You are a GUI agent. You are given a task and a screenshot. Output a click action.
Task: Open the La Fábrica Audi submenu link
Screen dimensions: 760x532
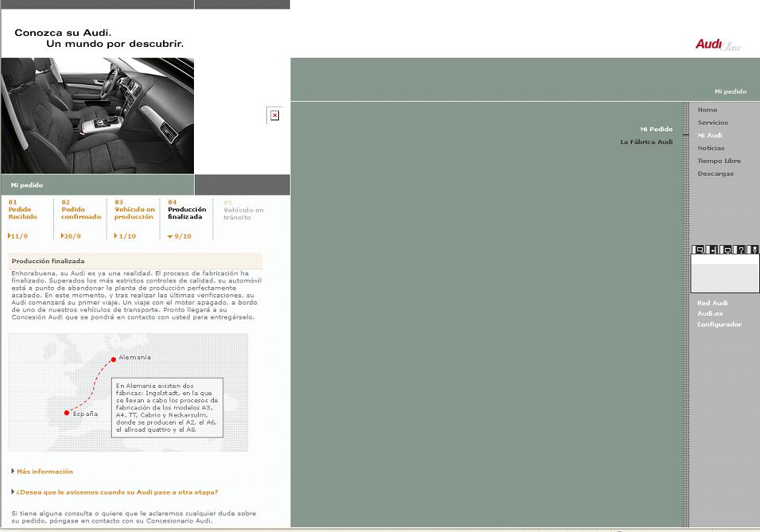(x=646, y=142)
